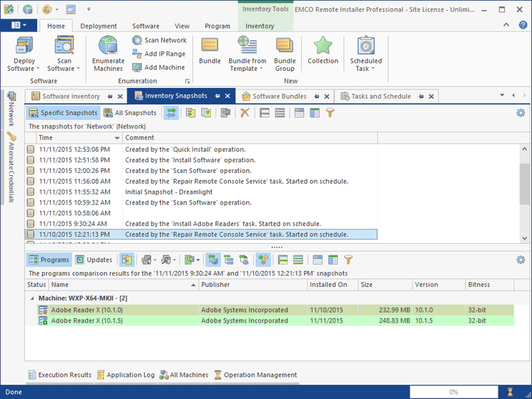
Task: Click the red X delete snapshot icon
Action: pos(245,113)
